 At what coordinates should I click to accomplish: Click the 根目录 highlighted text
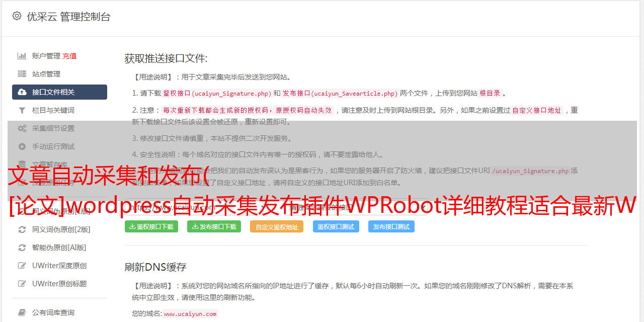(490, 93)
